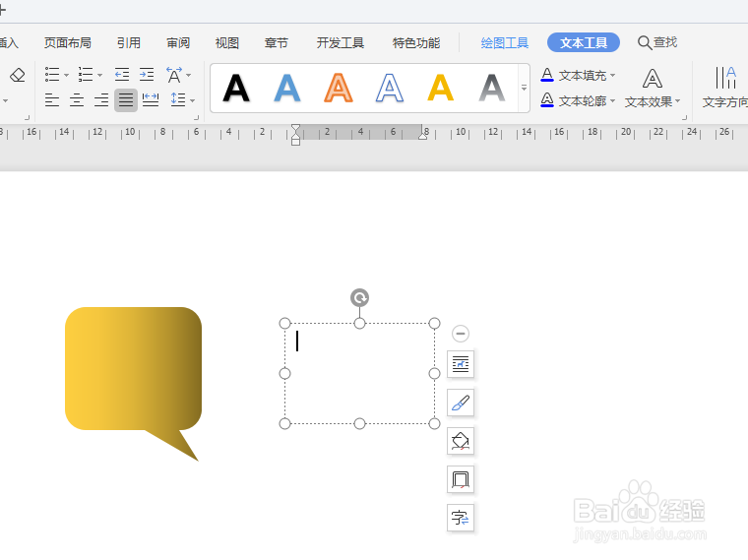Apply bulleted list formatting
Viewport: 748px width, 560px height.
(x=52, y=75)
